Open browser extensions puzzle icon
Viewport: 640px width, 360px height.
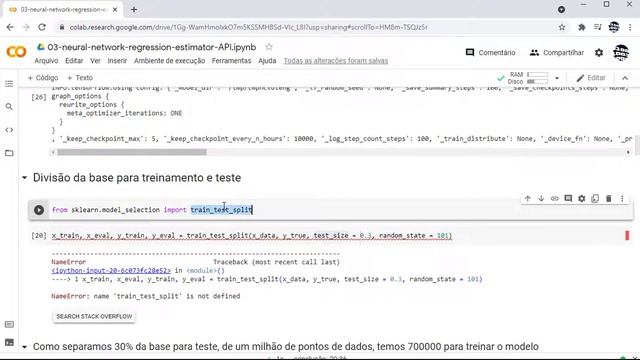pos(582,27)
